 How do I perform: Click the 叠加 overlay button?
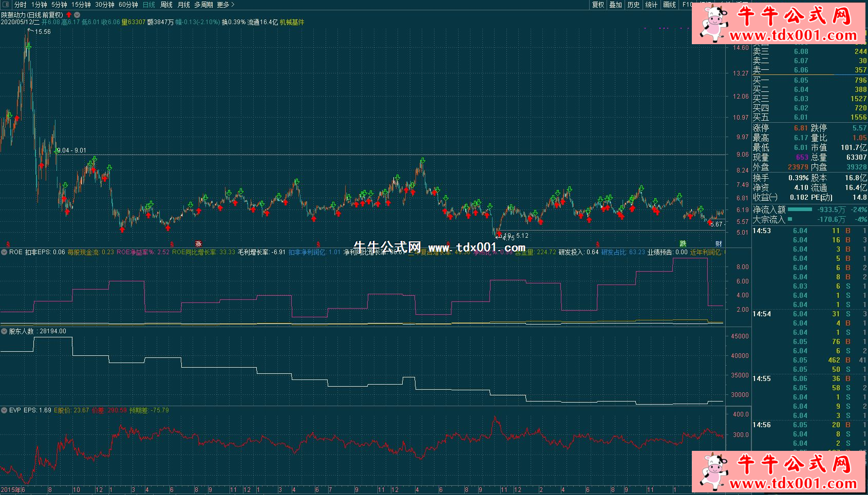click(615, 5)
